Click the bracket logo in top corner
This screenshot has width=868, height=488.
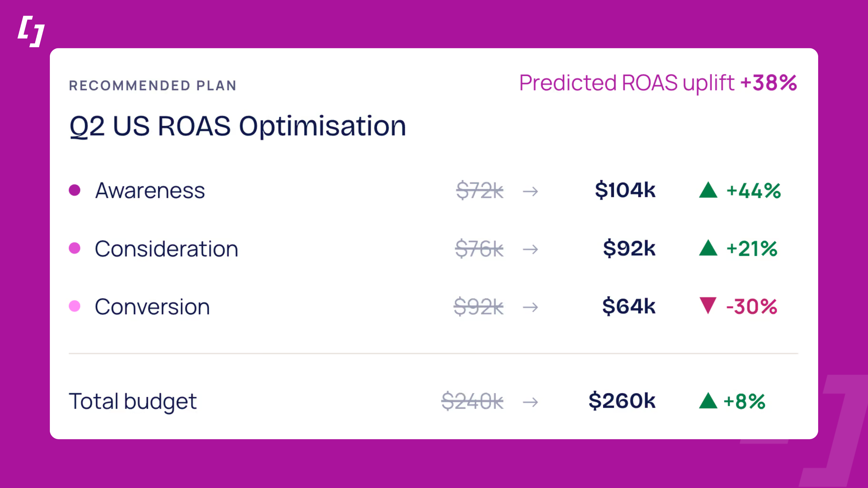pyautogui.click(x=31, y=31)
